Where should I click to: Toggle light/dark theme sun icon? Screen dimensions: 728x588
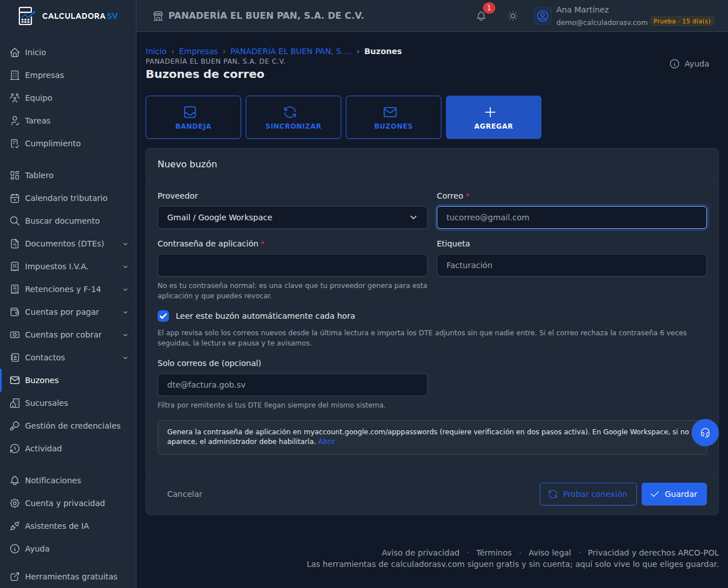(513, 16)
